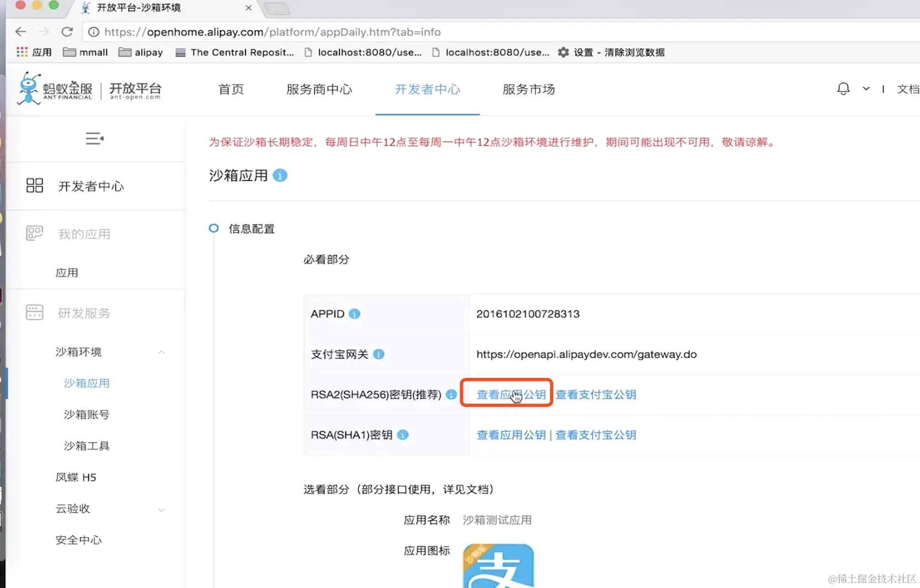Click the 我的应用 sidebar icon

pyautogui.click(x=34, y=233)
